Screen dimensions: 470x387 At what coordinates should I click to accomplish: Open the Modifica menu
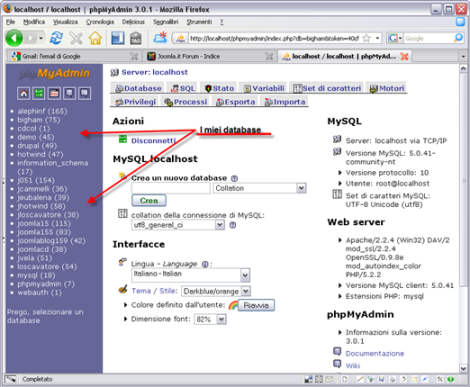pos(34,22)
